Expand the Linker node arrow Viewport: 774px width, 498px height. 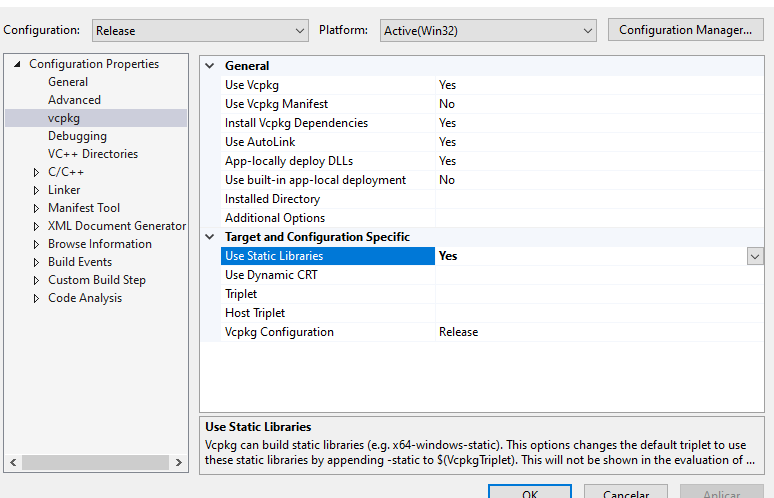tap(37, 191)
